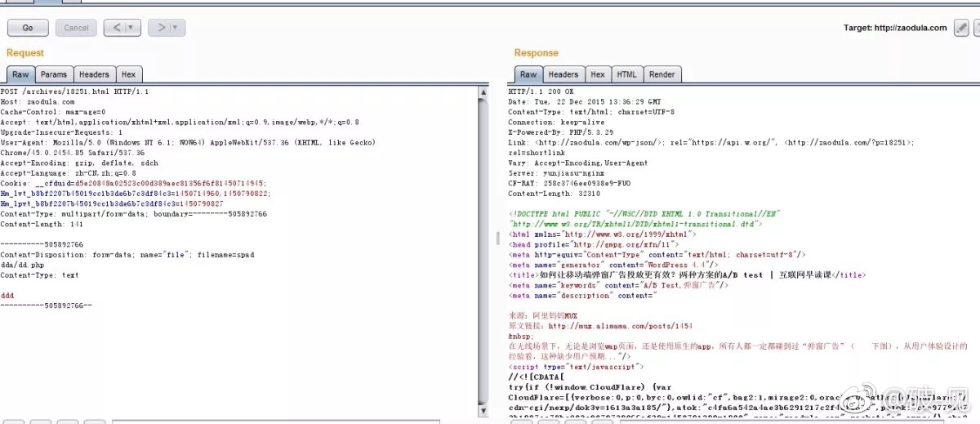980x424 pixels.
Task: Open the request Hex tab
Action: [x=129, y=74]
